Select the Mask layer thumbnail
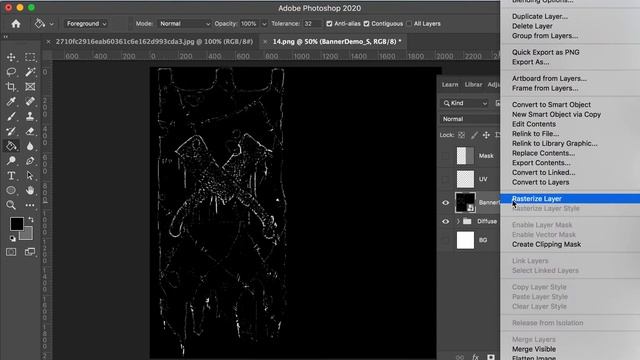Screen dimensions: 640x360 click(465, 156)
